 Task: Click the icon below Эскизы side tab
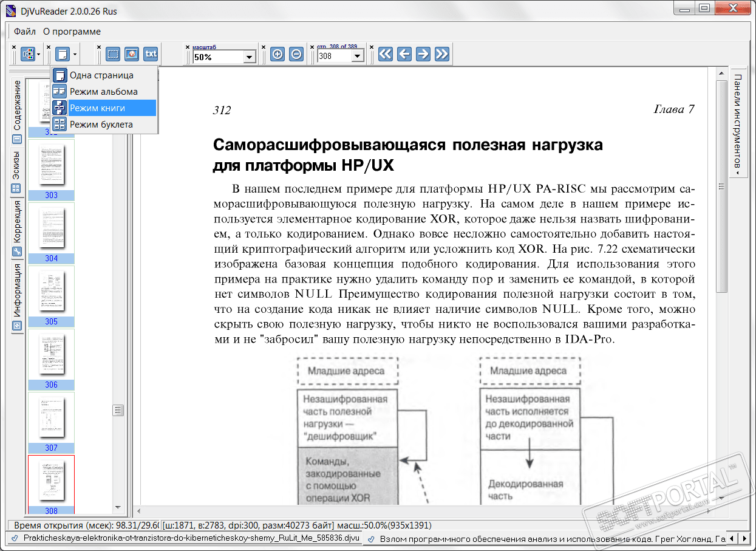coord(16,188)
